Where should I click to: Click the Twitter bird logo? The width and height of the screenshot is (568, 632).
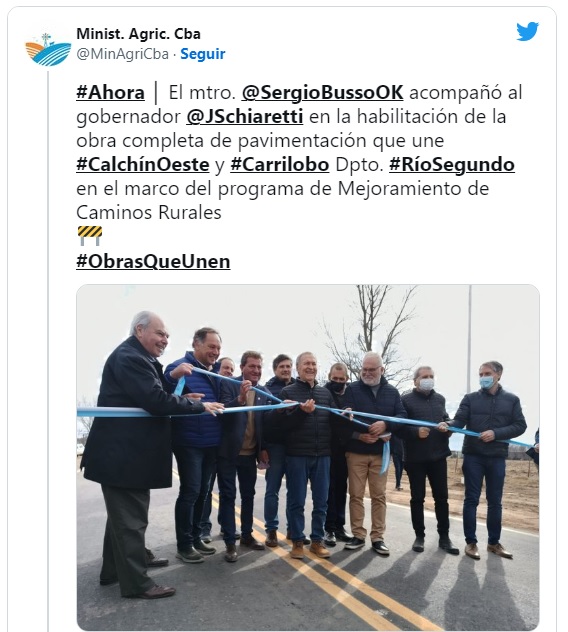click(527, 31)
